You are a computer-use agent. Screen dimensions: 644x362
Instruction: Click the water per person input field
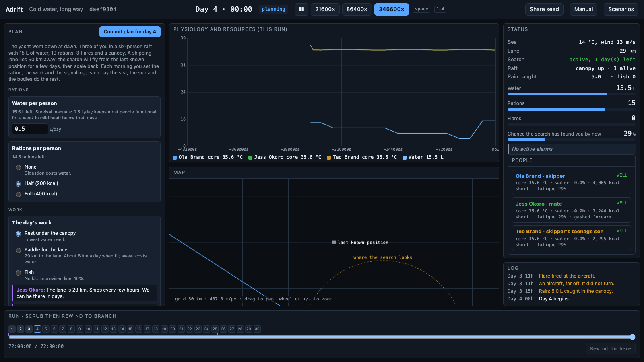(30, 129)
